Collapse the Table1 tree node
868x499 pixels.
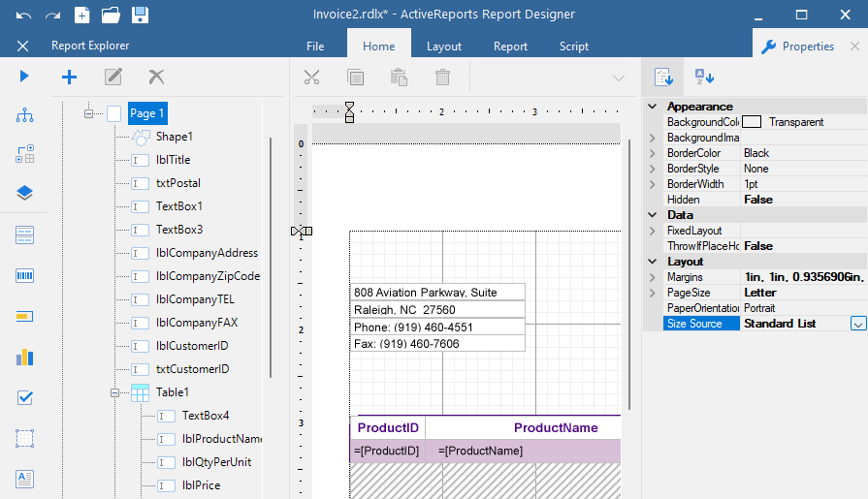(114, 392)
